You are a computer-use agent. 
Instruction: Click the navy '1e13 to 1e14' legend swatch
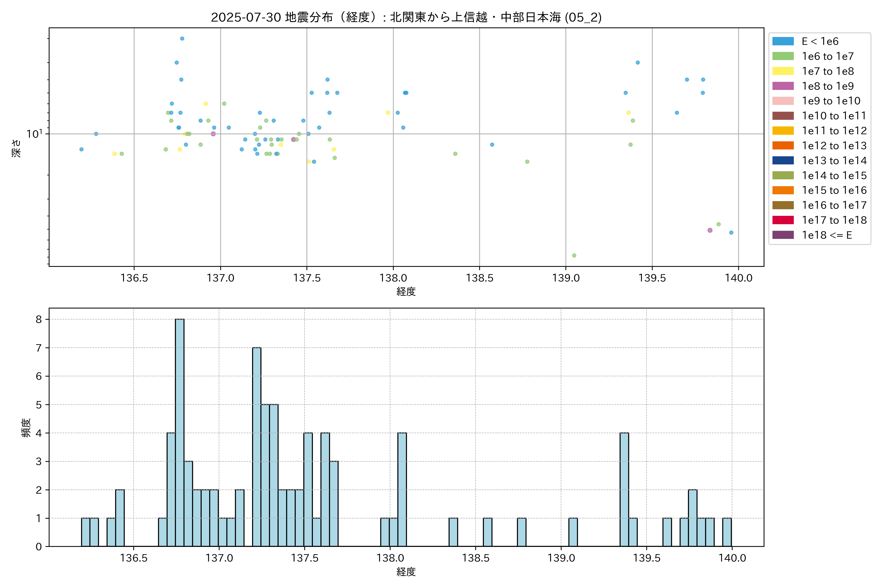[x=783, y=160]
